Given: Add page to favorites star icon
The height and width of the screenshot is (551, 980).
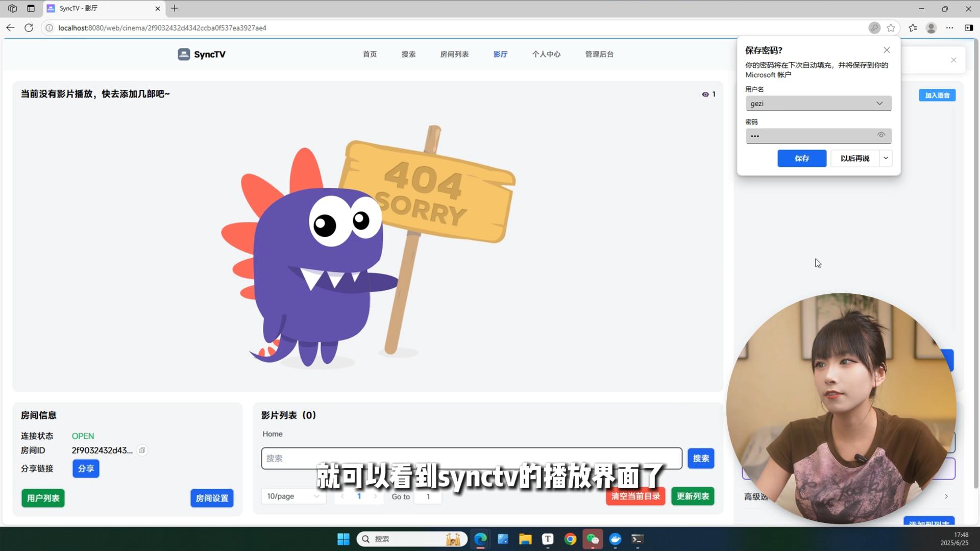Looking at the screenshot, I should [x=891, y=28].
